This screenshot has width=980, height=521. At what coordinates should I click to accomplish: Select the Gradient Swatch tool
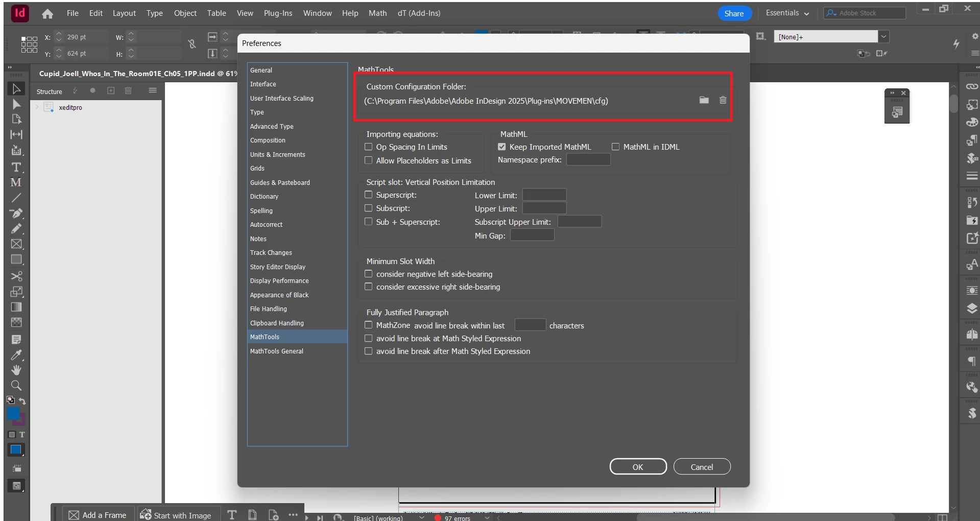coord(16,307)
